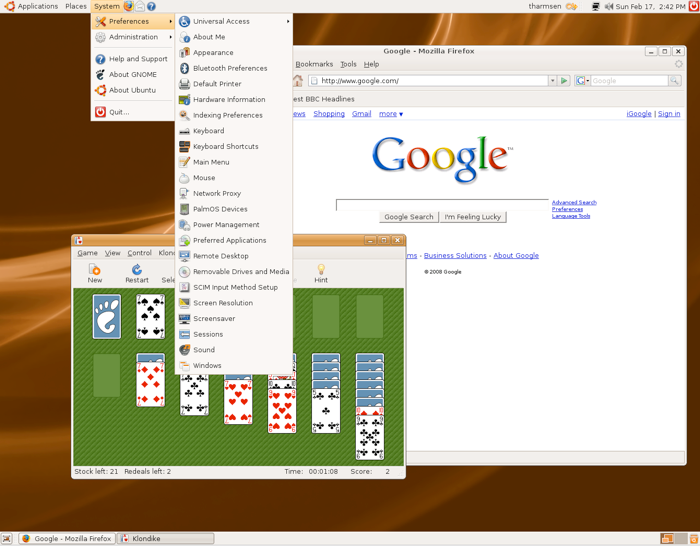This screenshot has height=546, width=700.
Task: Open the iGoogle link
Action: 639,114
